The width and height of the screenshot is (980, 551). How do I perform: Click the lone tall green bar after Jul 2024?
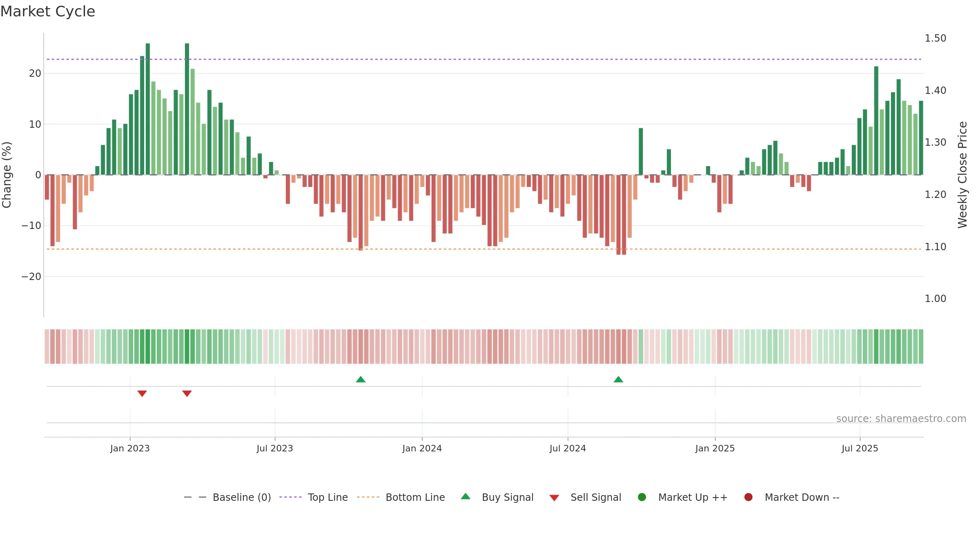641,151
